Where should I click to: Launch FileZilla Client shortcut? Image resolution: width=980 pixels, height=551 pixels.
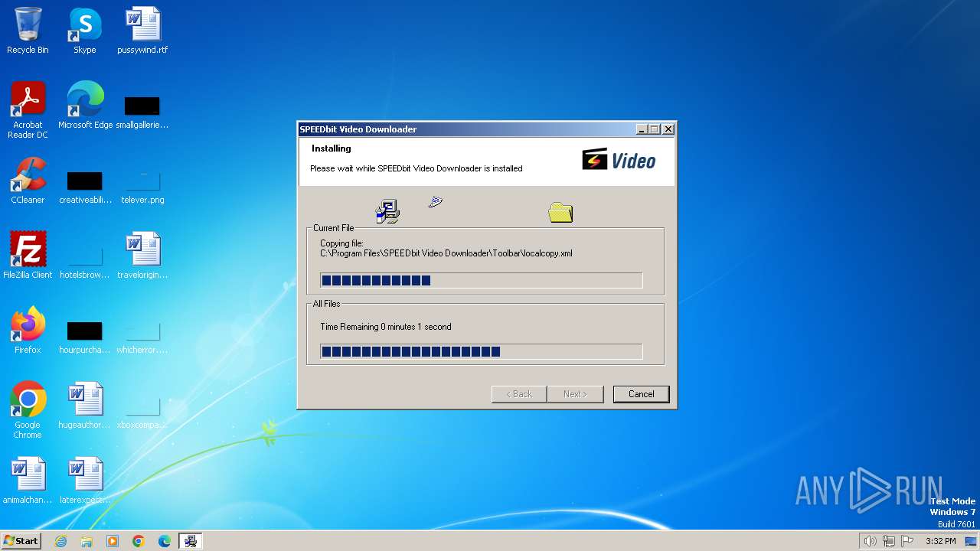(28, 256)
